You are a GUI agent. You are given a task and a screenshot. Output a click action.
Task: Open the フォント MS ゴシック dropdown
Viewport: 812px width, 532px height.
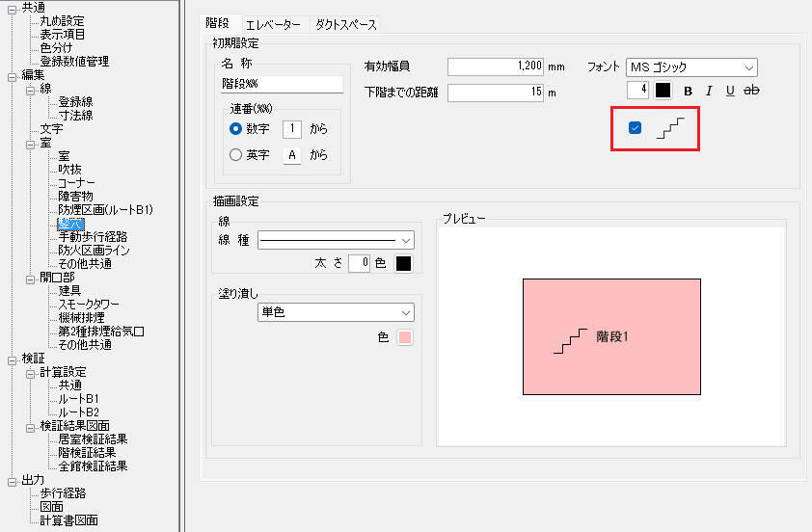pyautogui.click(x=691, y=67)
